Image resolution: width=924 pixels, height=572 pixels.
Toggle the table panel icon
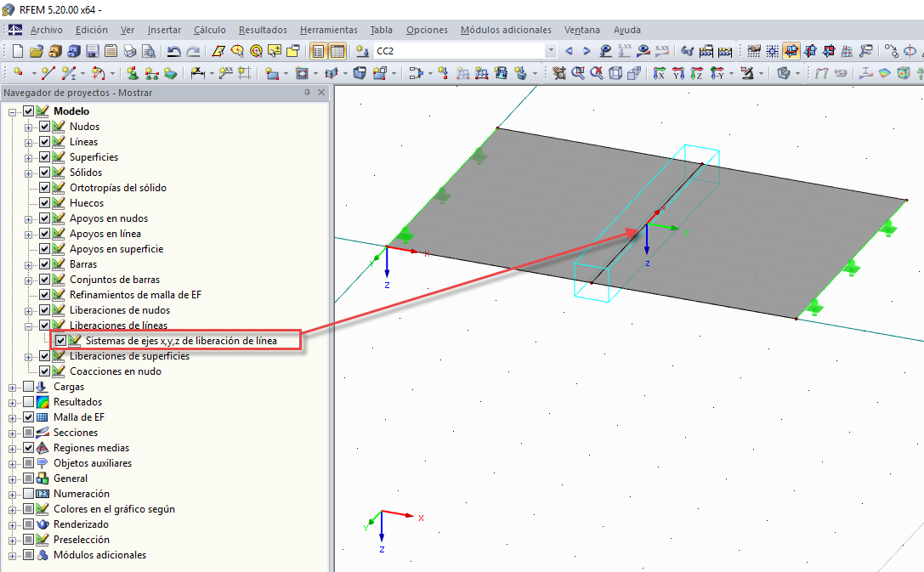point(337,51)
